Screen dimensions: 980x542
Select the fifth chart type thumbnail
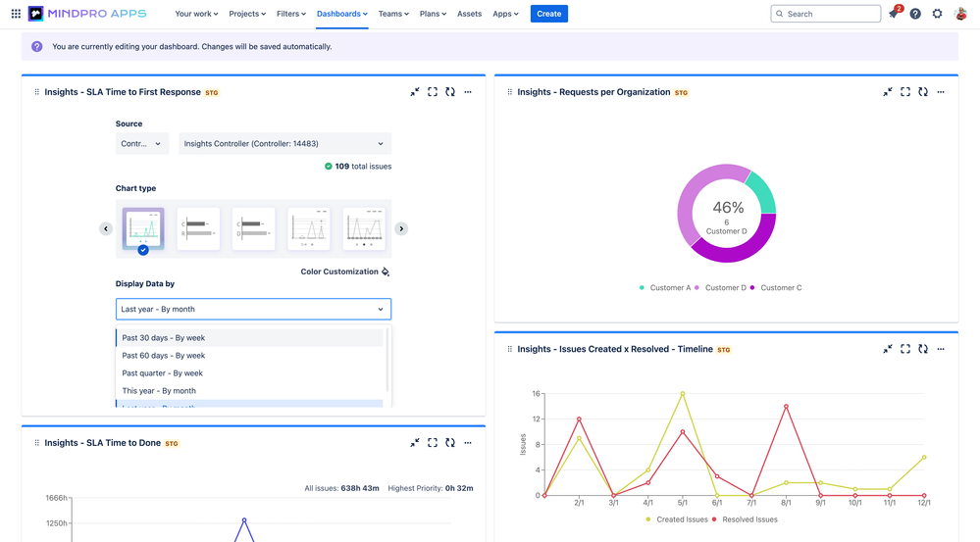(364, 228)
